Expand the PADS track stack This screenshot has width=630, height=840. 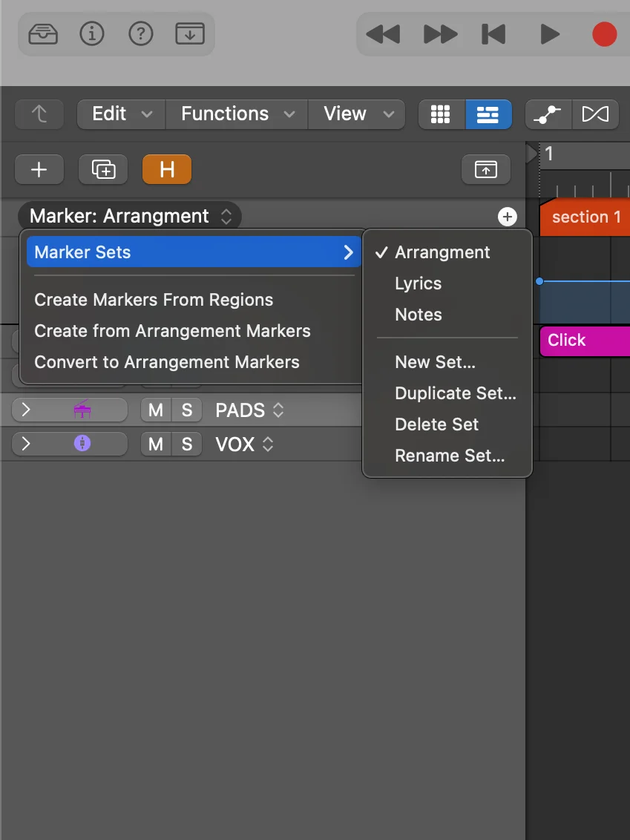(x=26, y=410)
